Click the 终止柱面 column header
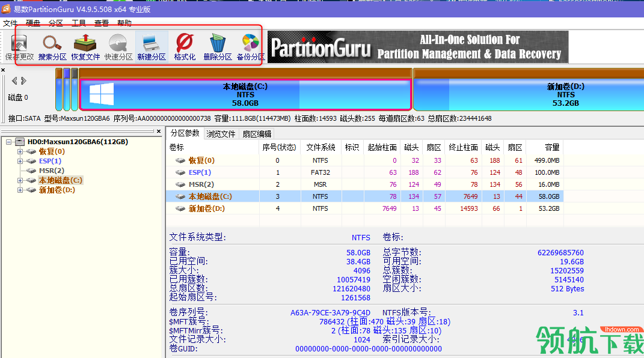Image resolution: width=644 pixels, height=358 pixels. (x=463, y=147)
